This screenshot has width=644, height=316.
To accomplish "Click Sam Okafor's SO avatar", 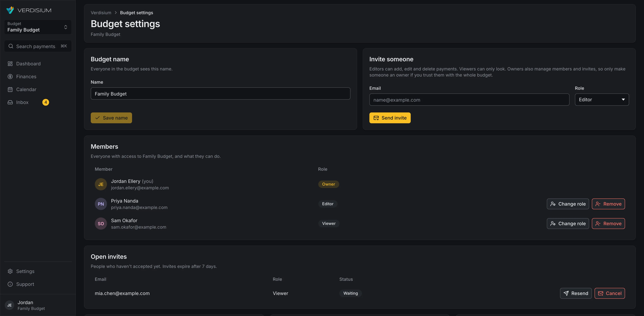I will point(101,224).
